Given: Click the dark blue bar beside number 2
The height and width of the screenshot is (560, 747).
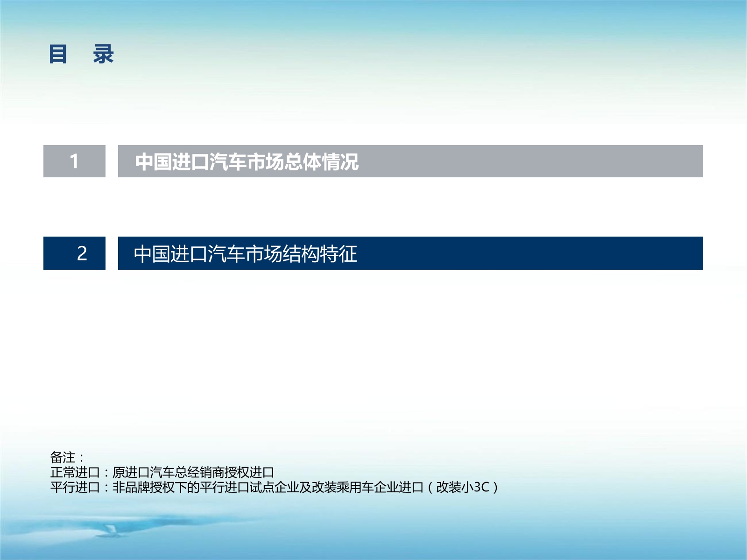Looking at the screenshot, I should point(411,252).
